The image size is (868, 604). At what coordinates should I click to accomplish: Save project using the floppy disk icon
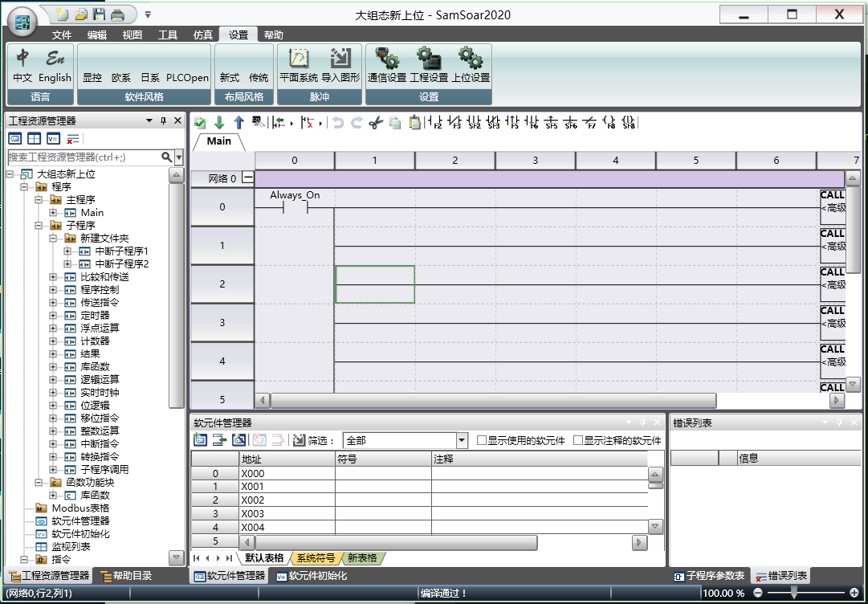(x=99, y=14)
